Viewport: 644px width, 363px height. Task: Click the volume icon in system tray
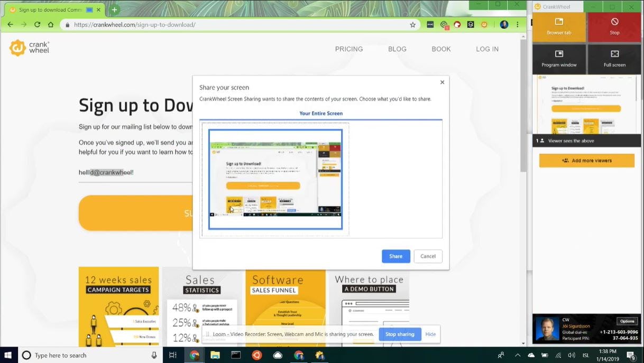[571, 355]
